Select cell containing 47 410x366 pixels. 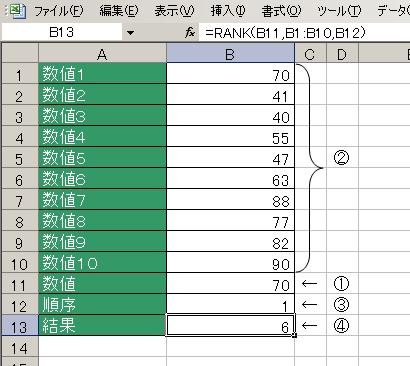pos(230,158)
